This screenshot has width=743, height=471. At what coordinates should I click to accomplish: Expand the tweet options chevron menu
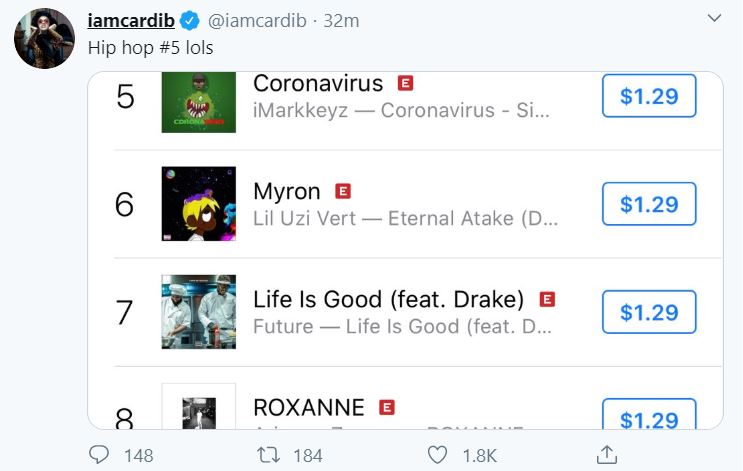tap(713, 19)
